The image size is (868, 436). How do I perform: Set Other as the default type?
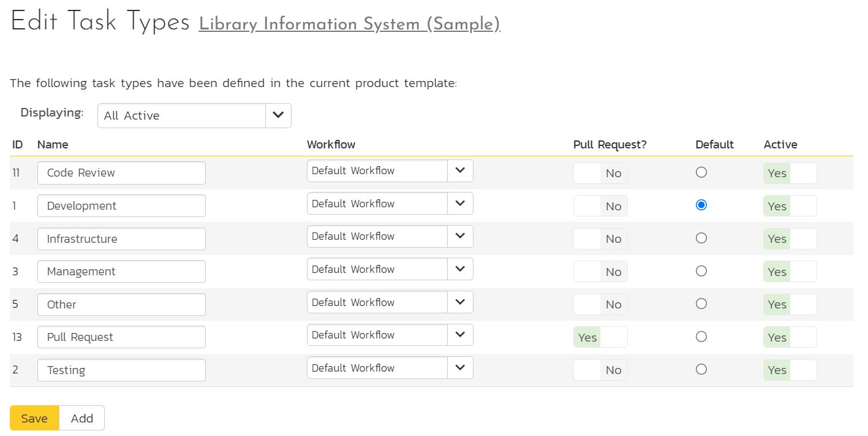[x=701, y=304]
